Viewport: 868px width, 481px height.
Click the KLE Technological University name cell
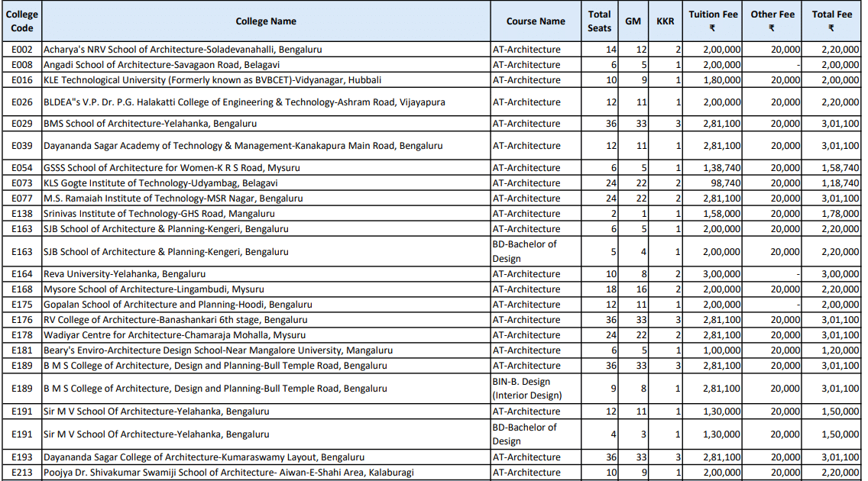click(x=212, y=80)
